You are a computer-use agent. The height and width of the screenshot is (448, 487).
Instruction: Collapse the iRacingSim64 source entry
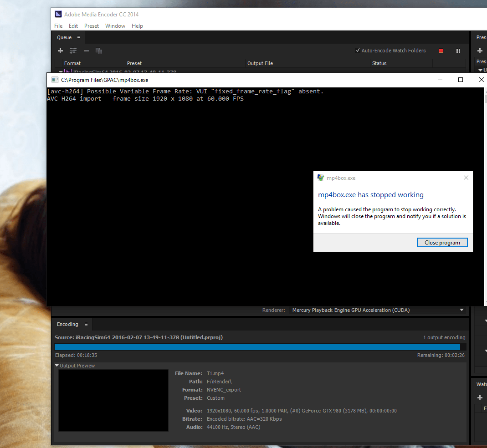60,71
